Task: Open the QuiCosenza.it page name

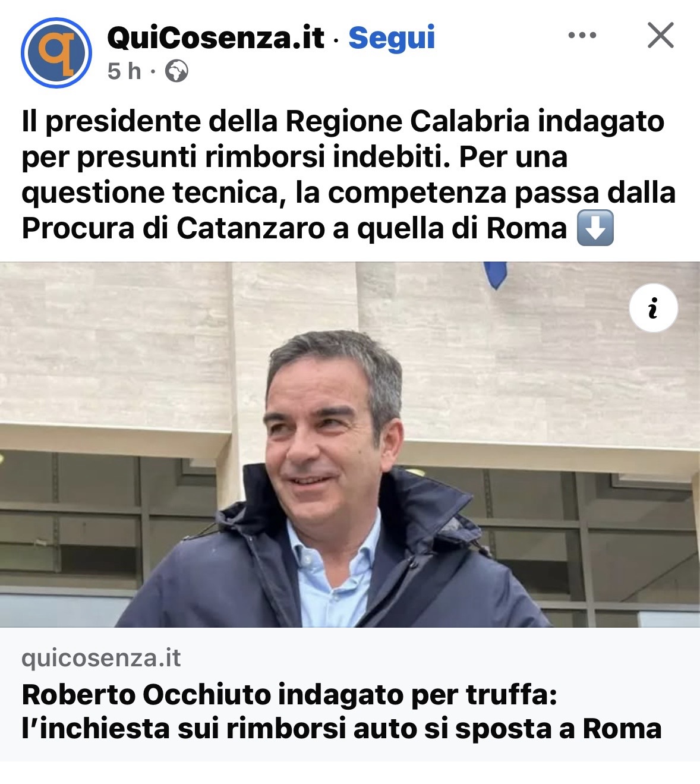Action: pos(216,38)
